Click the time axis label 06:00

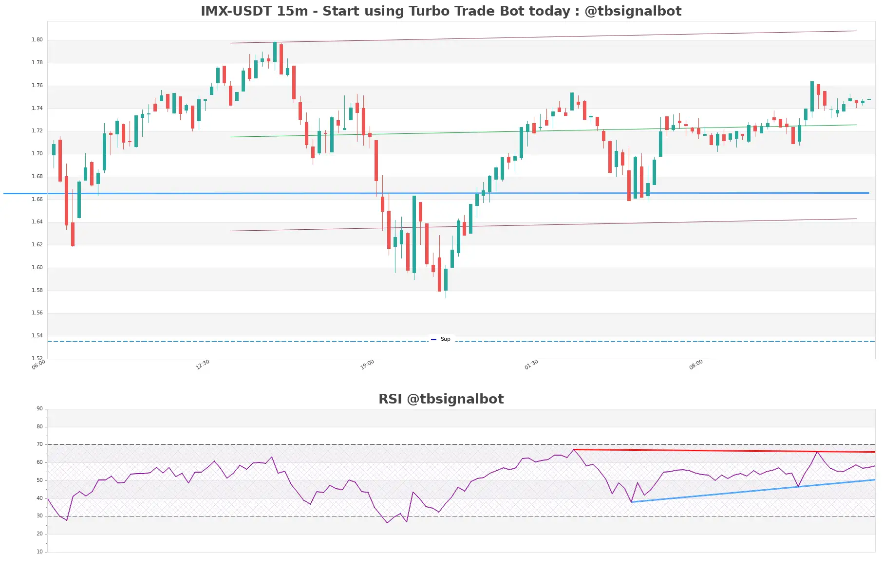click(x=38, y=365)
